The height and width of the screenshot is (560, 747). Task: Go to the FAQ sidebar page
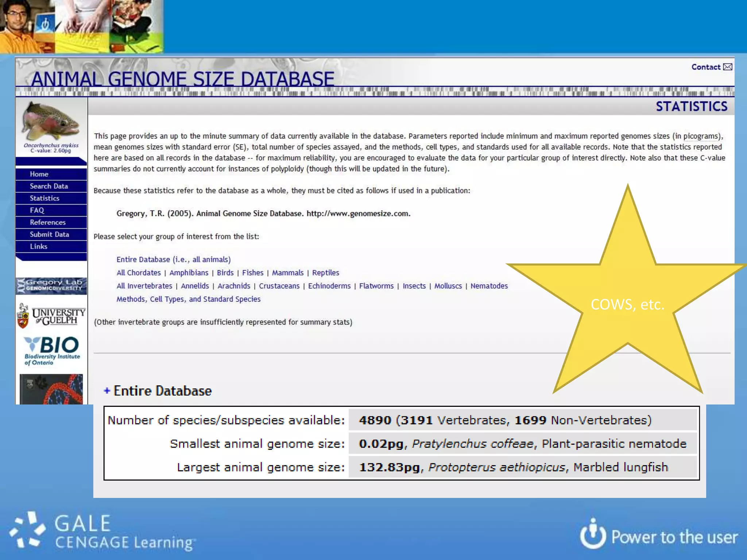[x=37, y=210]
